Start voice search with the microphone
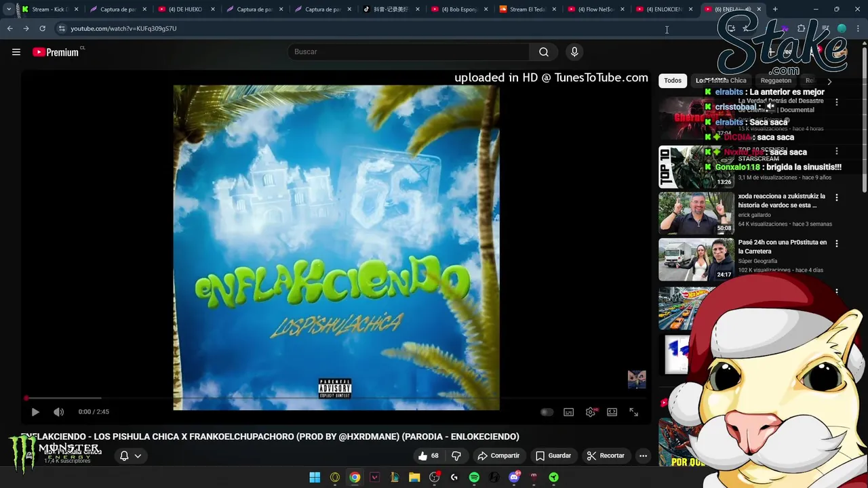Screen dimensions: 868x488 pos(574,52)
